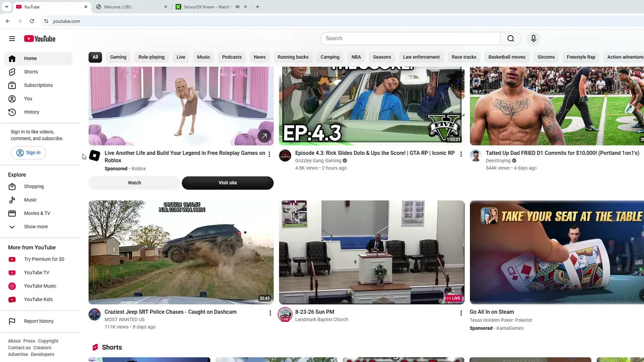
Task: Open Episode 4.3 GTA RP thumbnail
Action: 372,106
